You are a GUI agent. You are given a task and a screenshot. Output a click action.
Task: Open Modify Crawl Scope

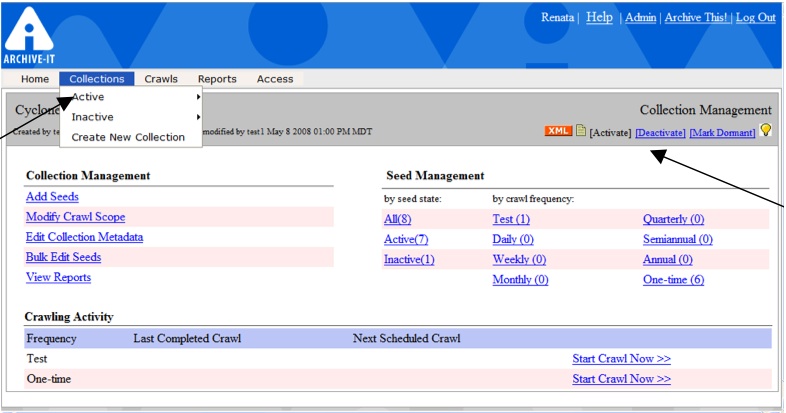click(x=75, y=217)
